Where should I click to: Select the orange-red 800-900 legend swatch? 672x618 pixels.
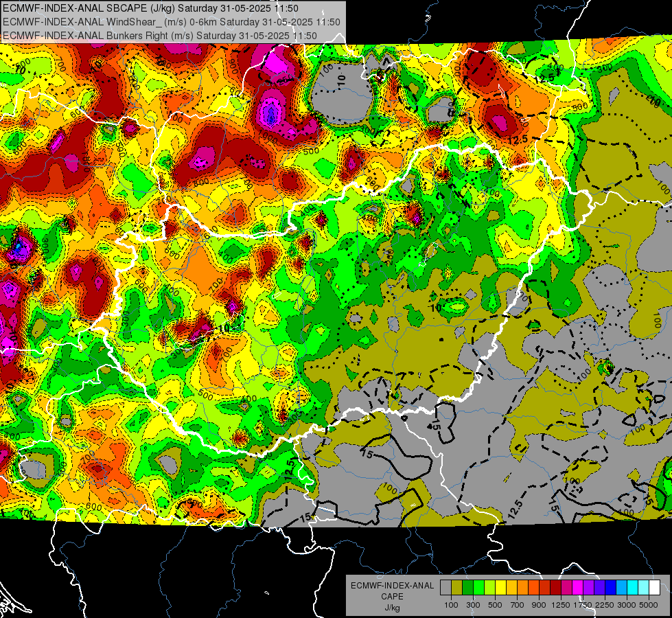tap(533, 588)
